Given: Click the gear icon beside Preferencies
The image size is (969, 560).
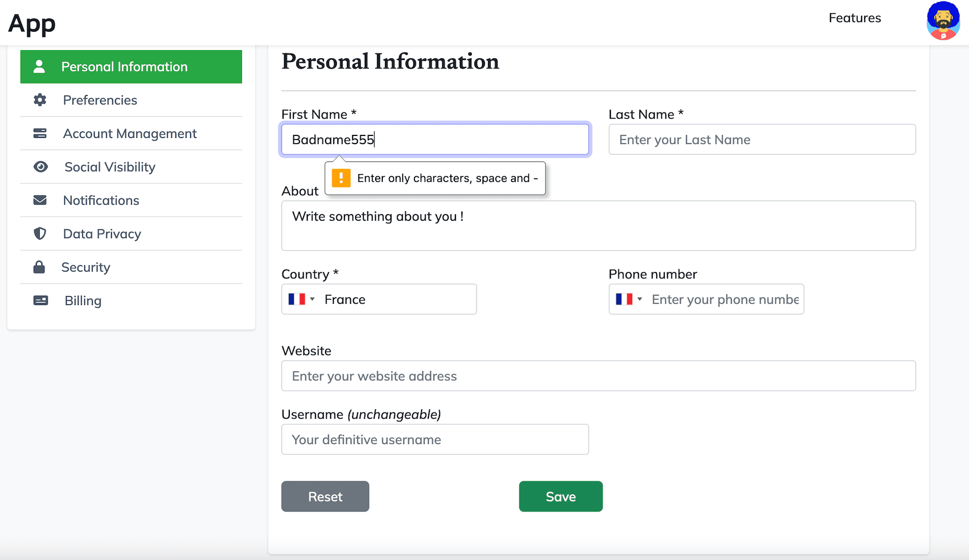Looking at the screenshot, I should click(40, 100).
